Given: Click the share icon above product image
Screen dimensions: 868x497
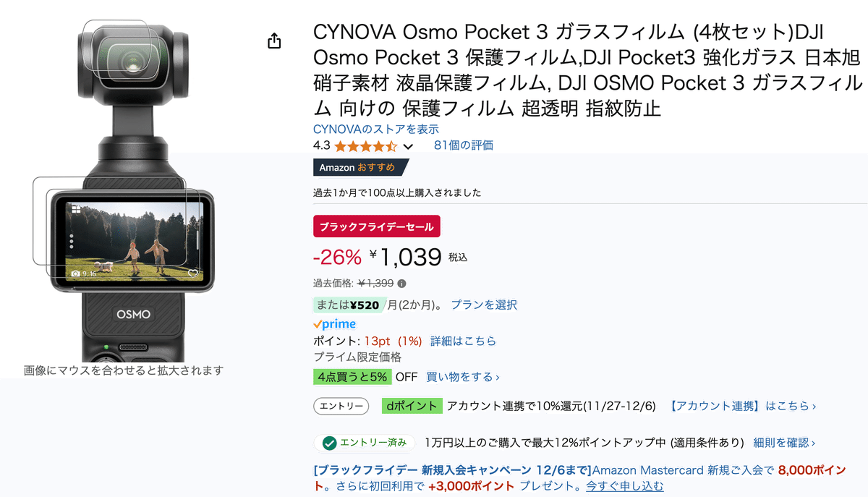Looking at the screenshot, I should pyautogui.click(x=274, y=41).
